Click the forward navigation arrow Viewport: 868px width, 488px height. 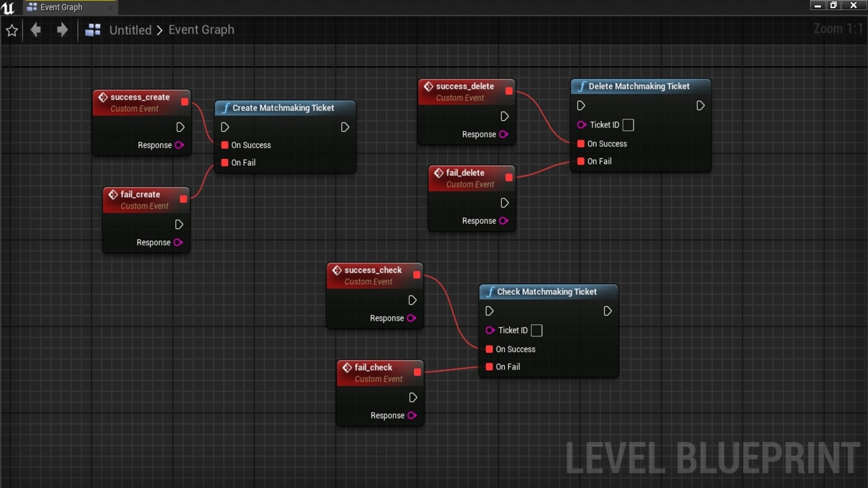(62, 30)
